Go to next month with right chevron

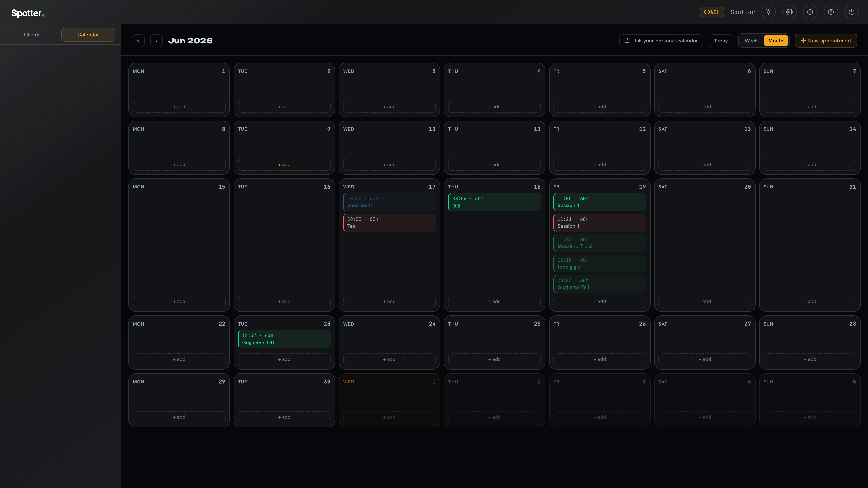click(x=156, y=41)
